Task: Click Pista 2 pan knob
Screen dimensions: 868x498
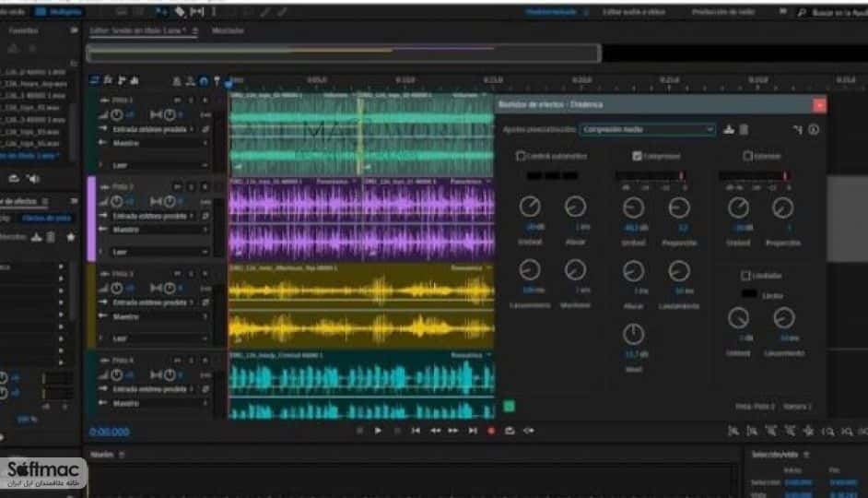Action: [x=170, y=202]
